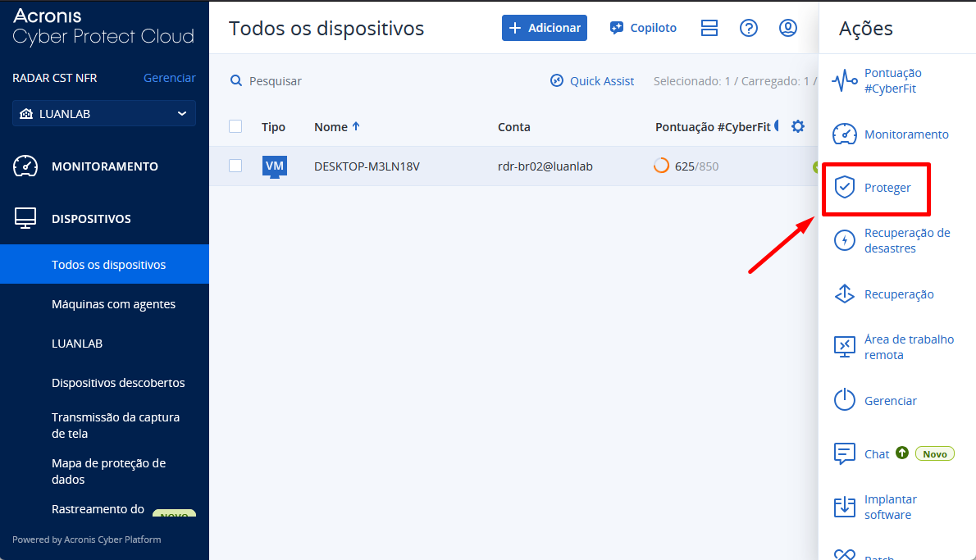Tick the select-all checkbox in header
The height and width of the screenshot is (560, 976).
pos(235,126)
